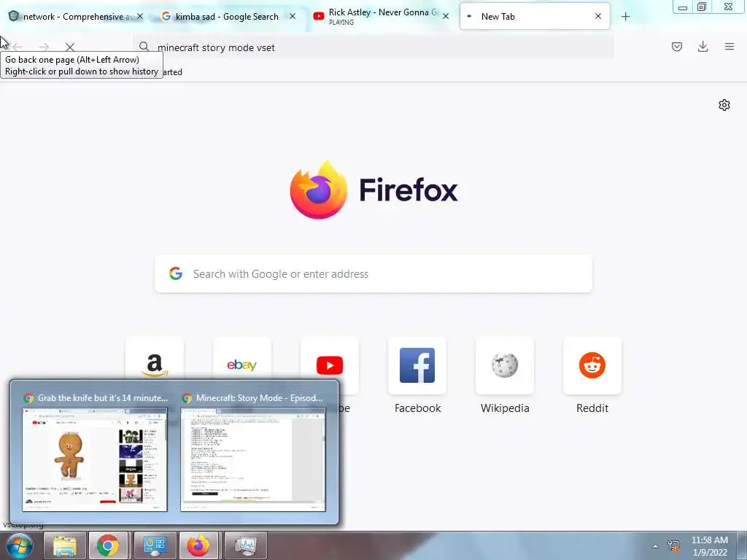Click the Firefox taskbar icon
The width and height of the screenshot is (747, 560).
(198, 545)
